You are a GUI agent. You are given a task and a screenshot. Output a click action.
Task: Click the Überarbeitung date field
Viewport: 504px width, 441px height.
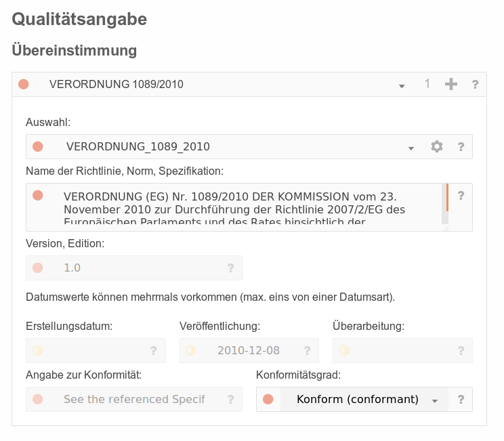402,351
